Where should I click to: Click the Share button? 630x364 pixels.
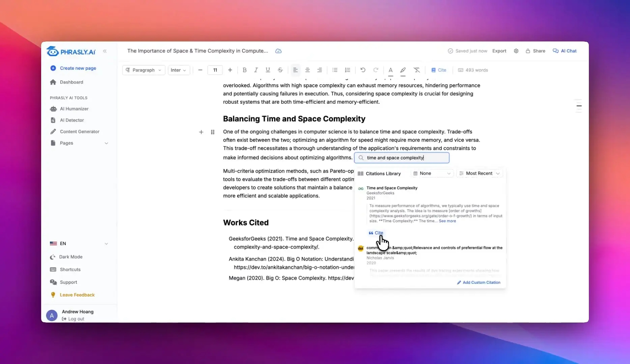[x=535, y=51]
